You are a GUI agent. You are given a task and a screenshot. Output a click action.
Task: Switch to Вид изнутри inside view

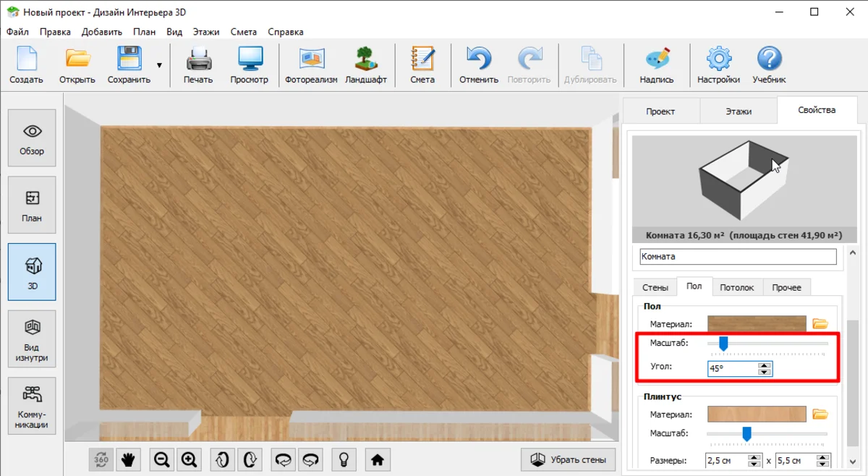(x=32, y=339)
